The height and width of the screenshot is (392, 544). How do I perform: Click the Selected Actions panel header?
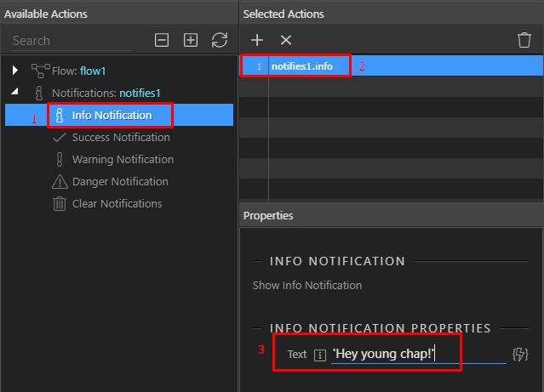pos(392,14)
